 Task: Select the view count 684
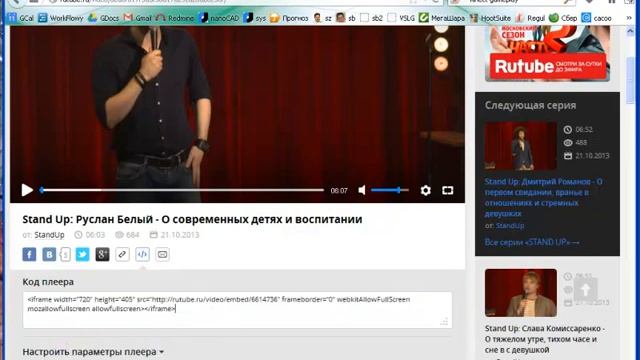[x=133, y=235]
